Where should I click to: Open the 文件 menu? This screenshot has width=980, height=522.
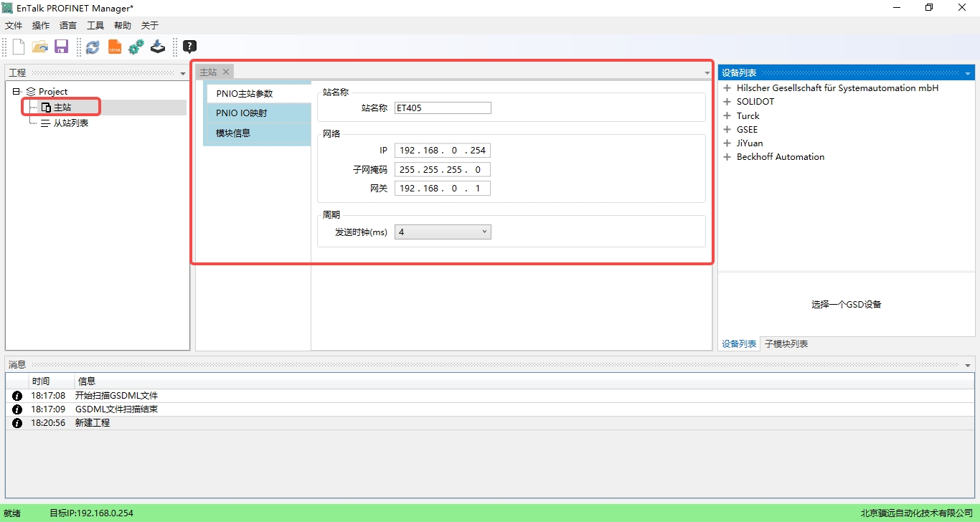[x=14, y=26]
